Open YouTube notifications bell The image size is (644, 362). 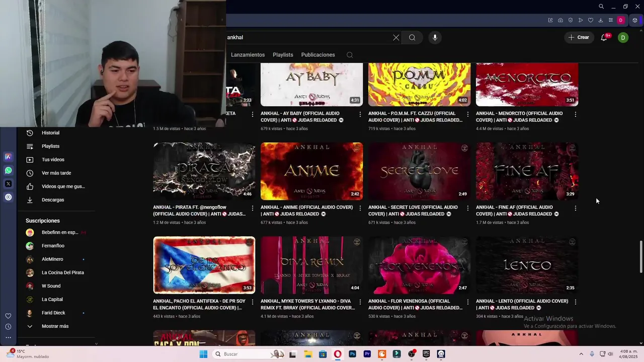pyautogui.click(x=604, y=38)
